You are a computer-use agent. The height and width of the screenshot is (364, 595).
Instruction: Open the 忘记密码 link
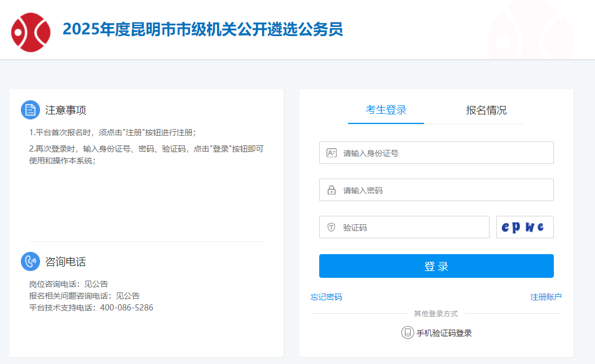pos(326,297)
